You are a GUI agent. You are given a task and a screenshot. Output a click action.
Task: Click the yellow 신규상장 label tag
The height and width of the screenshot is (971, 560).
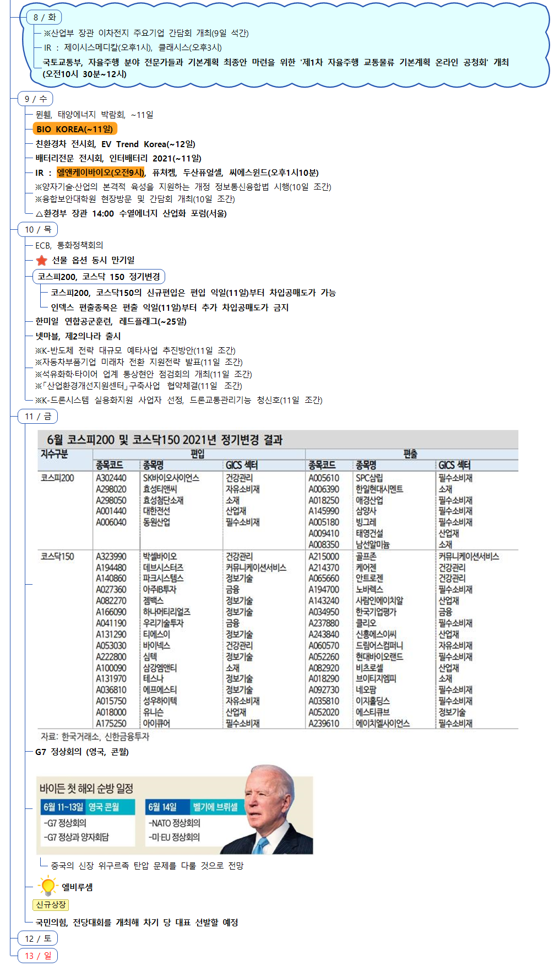point(51,904)
